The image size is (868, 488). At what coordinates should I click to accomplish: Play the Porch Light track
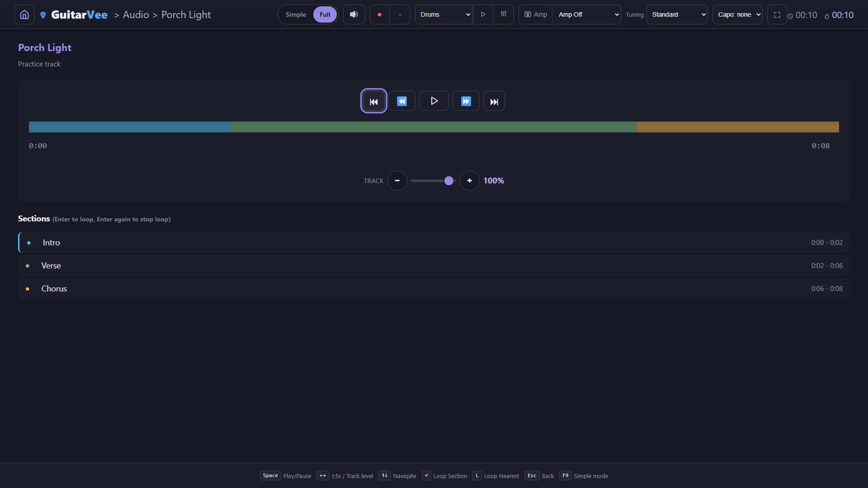(434, 101)
